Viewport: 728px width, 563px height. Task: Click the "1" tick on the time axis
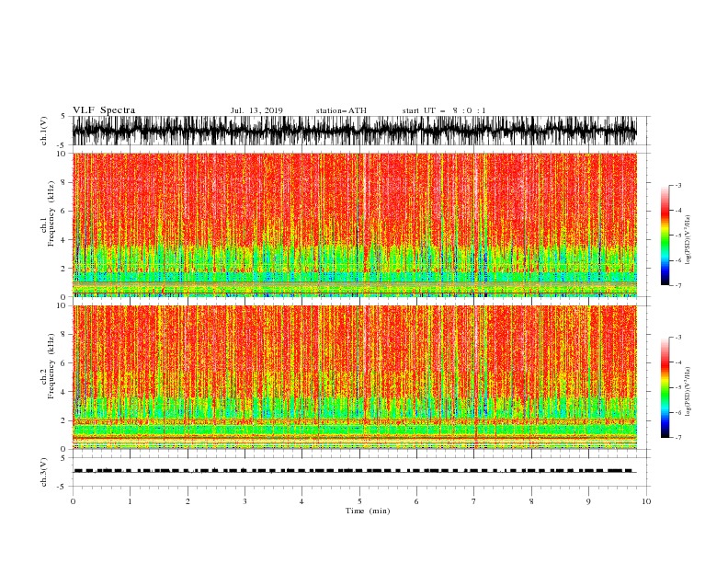click(130, 501)
